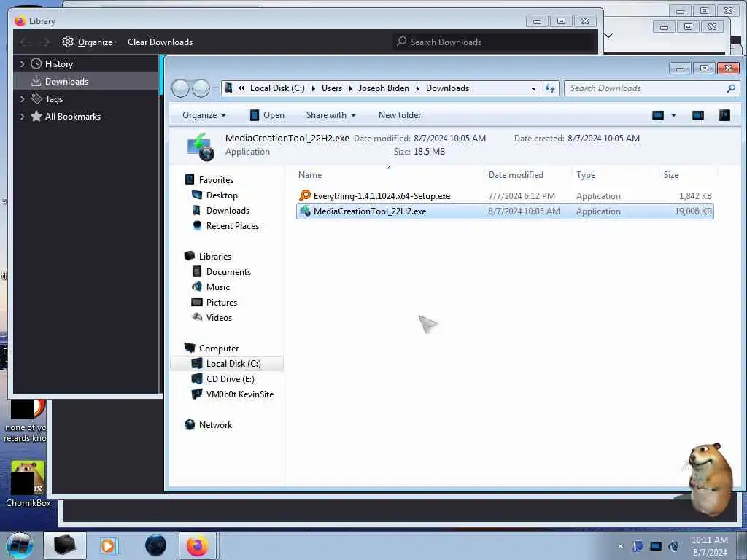Click the All Bookmarks star icon
This screenshot has width=747, height=560.
click(36, 116)
